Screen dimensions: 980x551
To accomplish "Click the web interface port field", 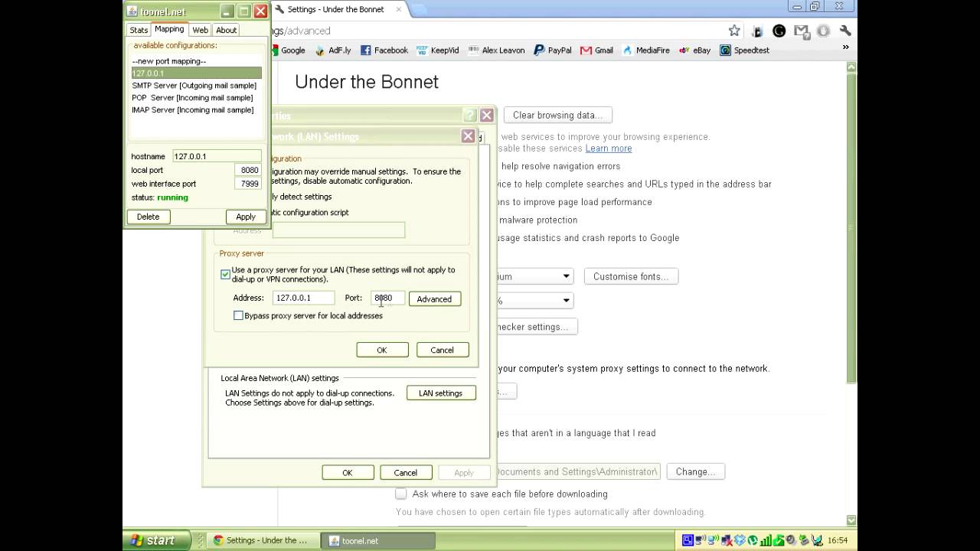I will tap(248, 184).
